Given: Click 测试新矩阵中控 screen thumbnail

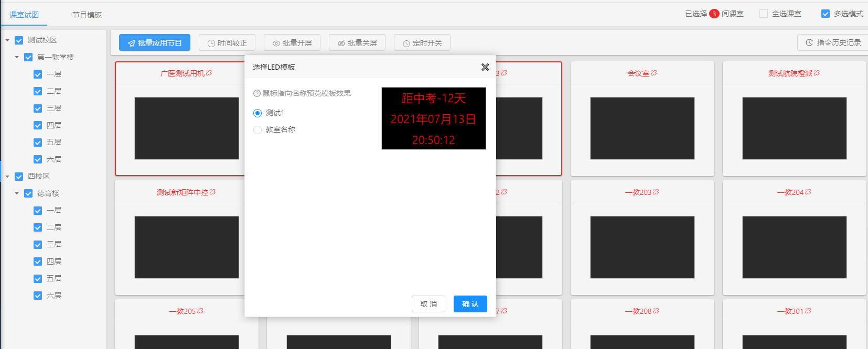Looking at the screenshot, I should tap(187, 247).
